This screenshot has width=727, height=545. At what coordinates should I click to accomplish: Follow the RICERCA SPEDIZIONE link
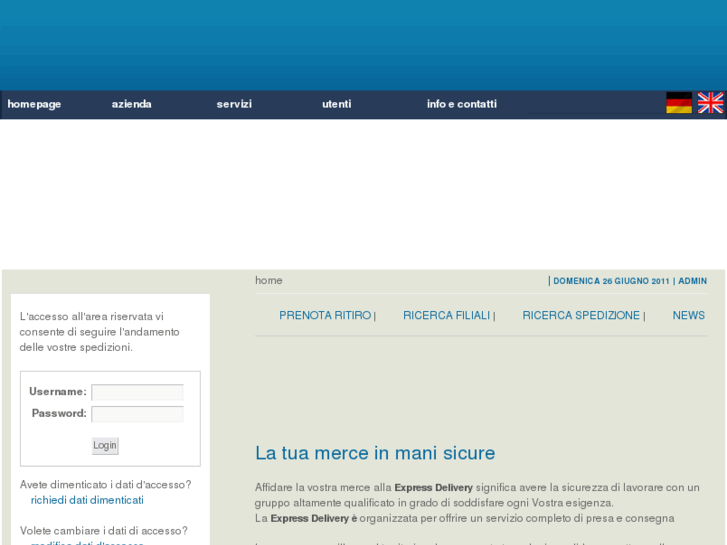tap(581, 315)
